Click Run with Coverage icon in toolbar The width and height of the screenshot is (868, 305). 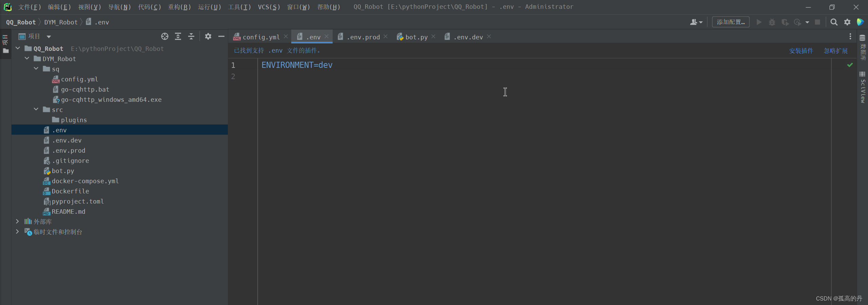(785, 22)
